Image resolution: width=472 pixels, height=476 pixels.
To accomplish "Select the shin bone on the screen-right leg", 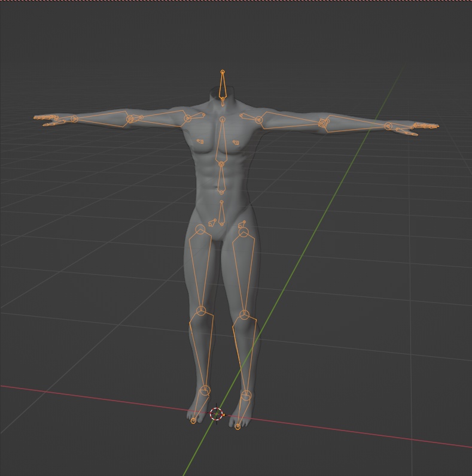I will [x=245, y=355].
